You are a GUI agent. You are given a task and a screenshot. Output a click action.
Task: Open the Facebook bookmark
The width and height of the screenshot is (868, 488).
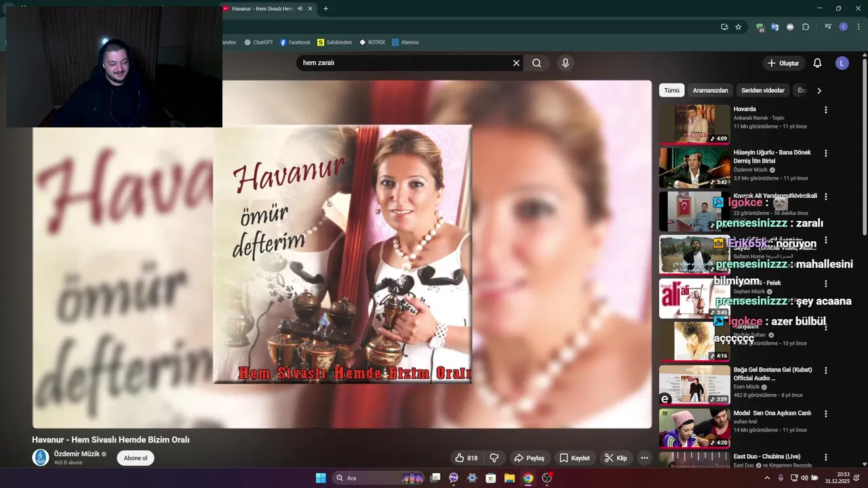pyautogui.click(x=295, y=42)
